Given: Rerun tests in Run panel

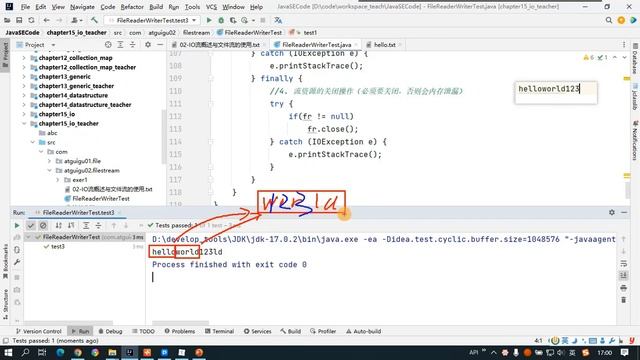Looking at the screenshot, I should (17, 225).
